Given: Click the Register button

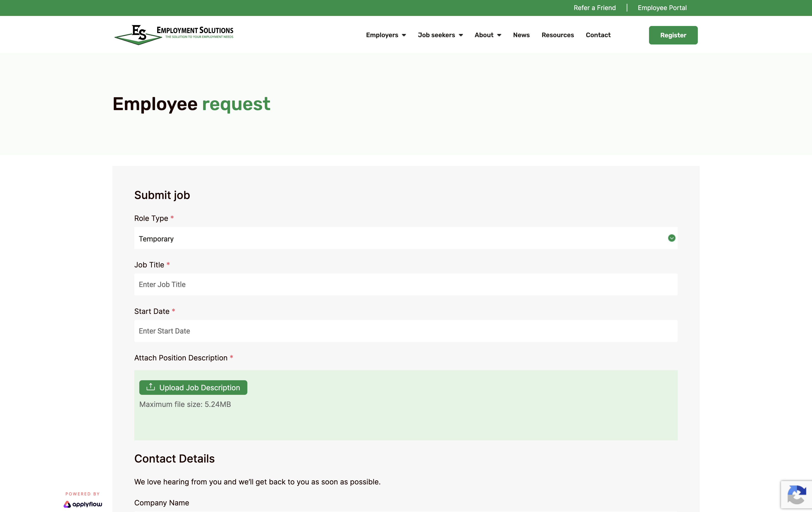Looking at the screenshot, I should [673, 35].
